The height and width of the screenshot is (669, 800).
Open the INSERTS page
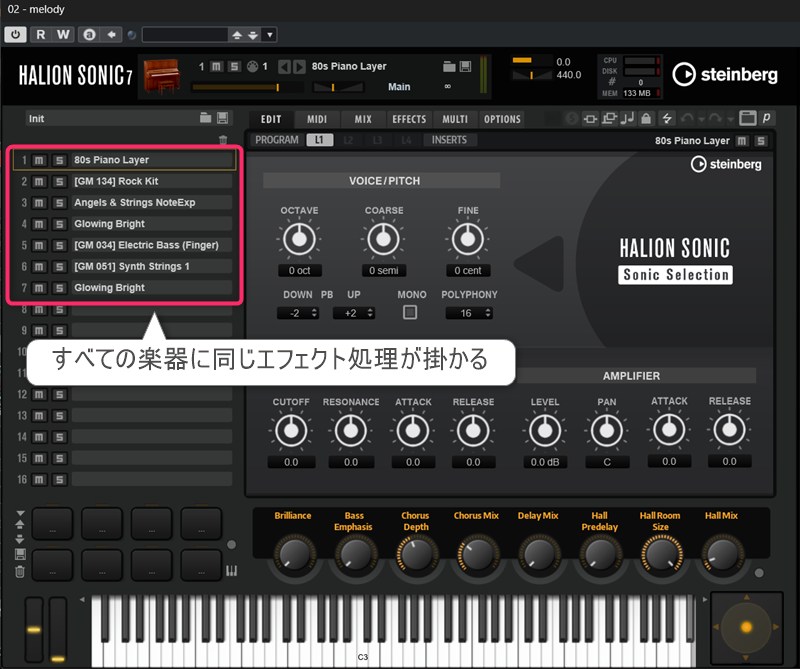[449, 140]
